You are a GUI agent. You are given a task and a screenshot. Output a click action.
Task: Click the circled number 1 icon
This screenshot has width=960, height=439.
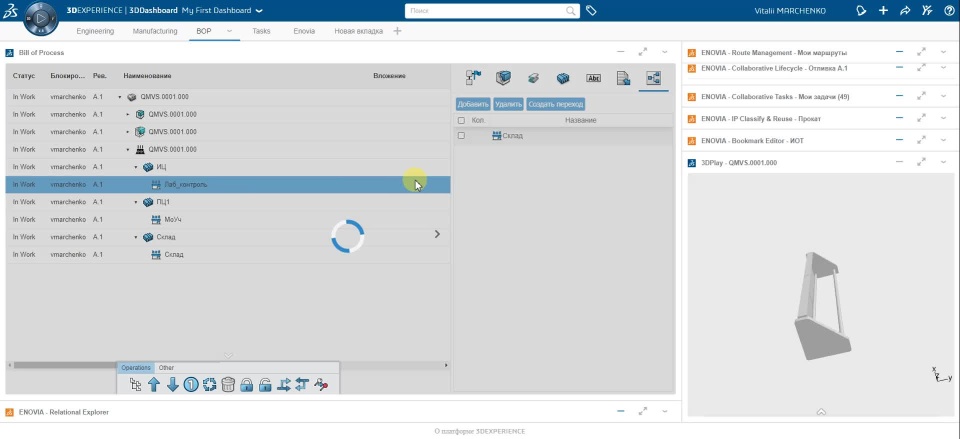[x=191, y=385]
